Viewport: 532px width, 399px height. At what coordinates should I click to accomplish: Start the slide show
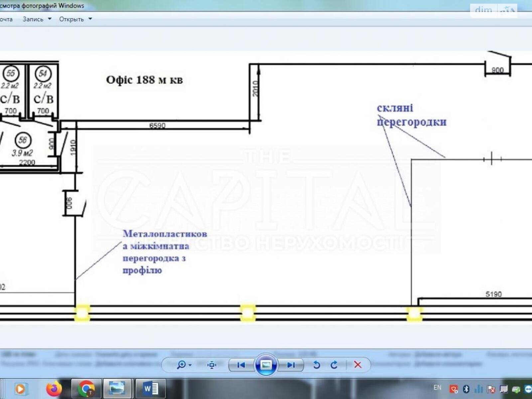pos(266,365)
